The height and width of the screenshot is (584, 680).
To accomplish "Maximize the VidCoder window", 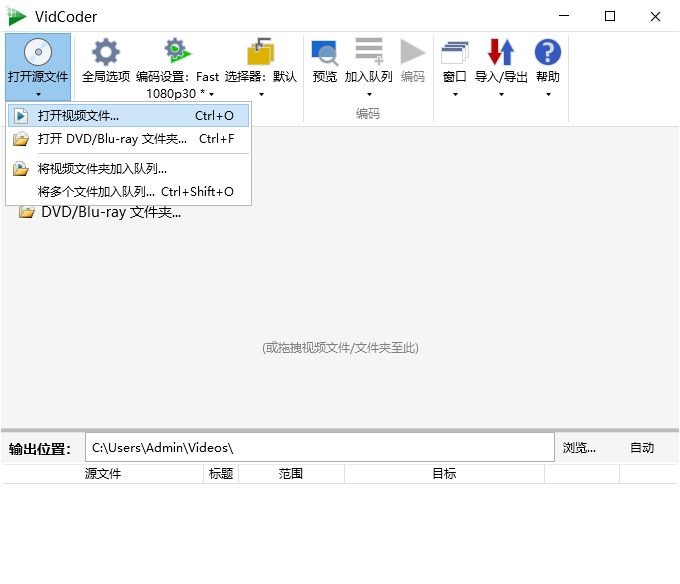I will [610, 16].
